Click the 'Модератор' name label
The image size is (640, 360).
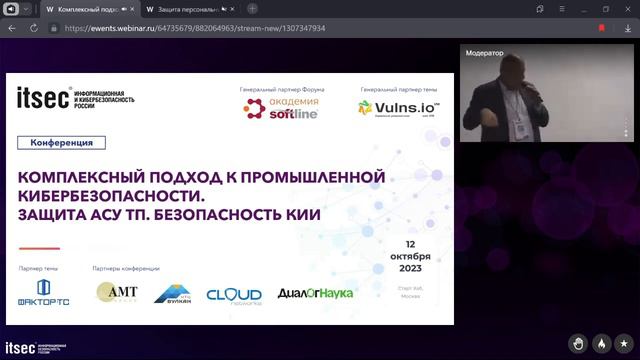[x=484, y=53]
